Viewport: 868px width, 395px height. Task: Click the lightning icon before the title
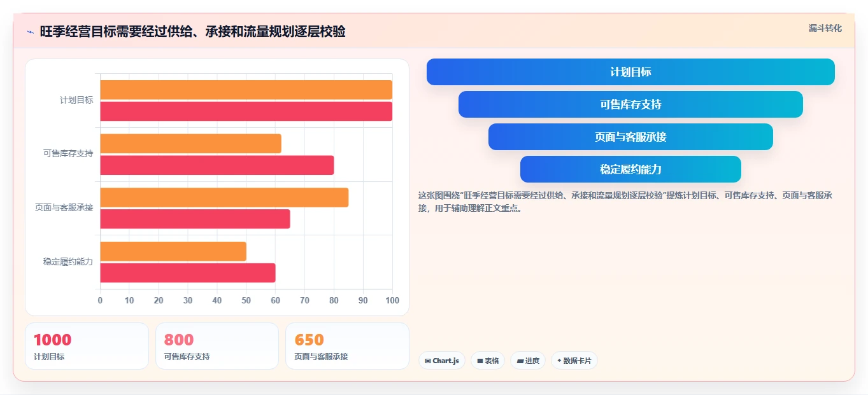[x=31, y=32]
